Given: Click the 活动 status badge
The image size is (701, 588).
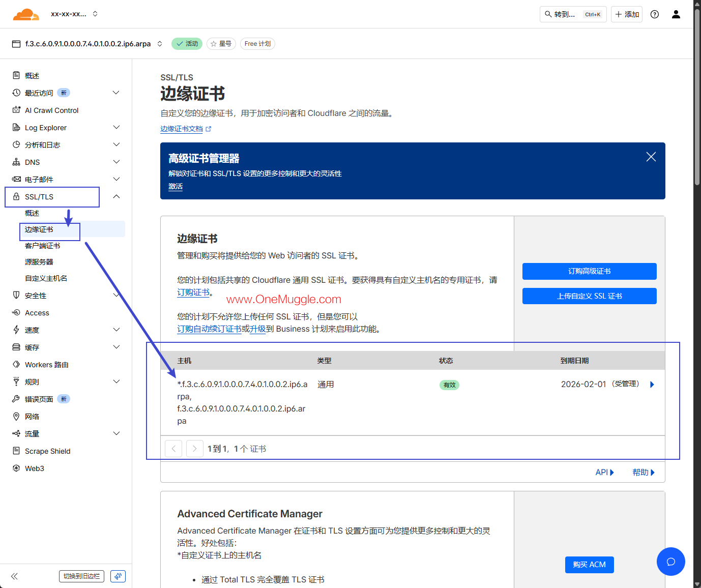Looking at the screenshot, I should (187, 44).
